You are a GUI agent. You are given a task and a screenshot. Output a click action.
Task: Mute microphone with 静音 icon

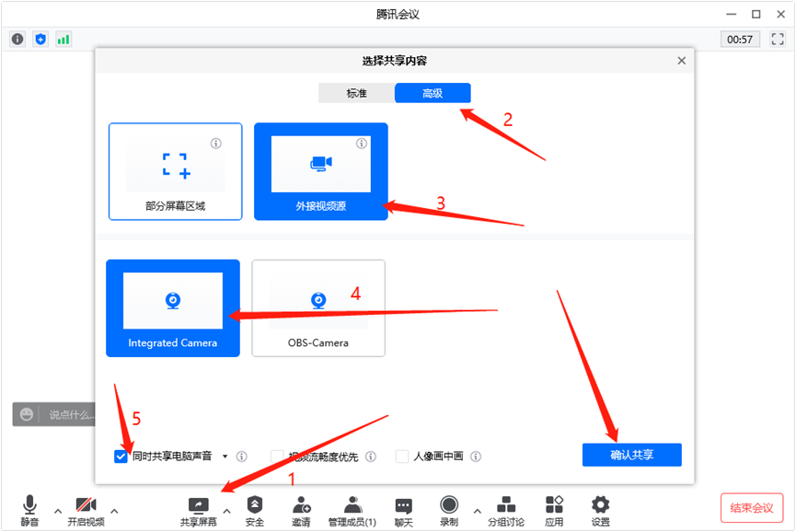coord(29,511)
